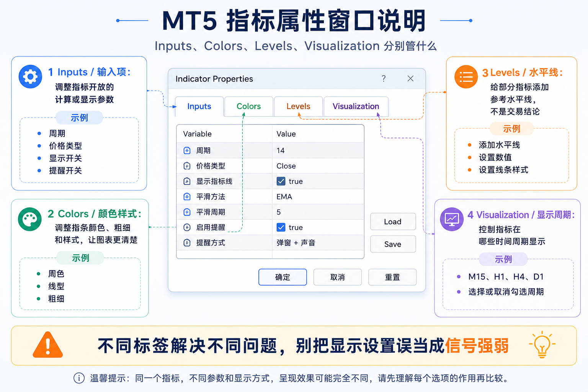Screen dimensions: 588x392
Task: Click the variable icon beside 提醒方式
Action: pyautogui.click(x=187, y=242)
